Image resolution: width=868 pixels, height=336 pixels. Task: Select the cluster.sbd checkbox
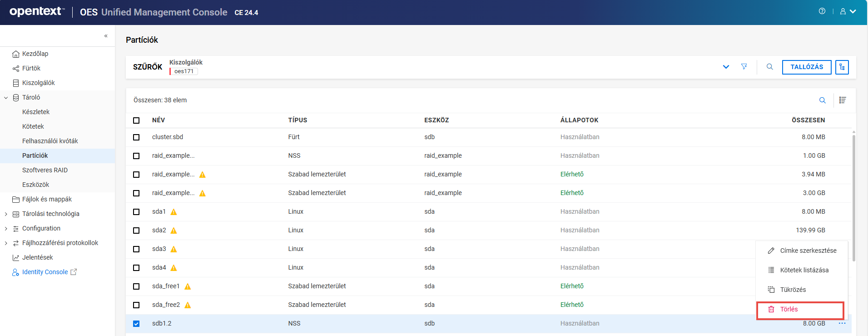136,137
